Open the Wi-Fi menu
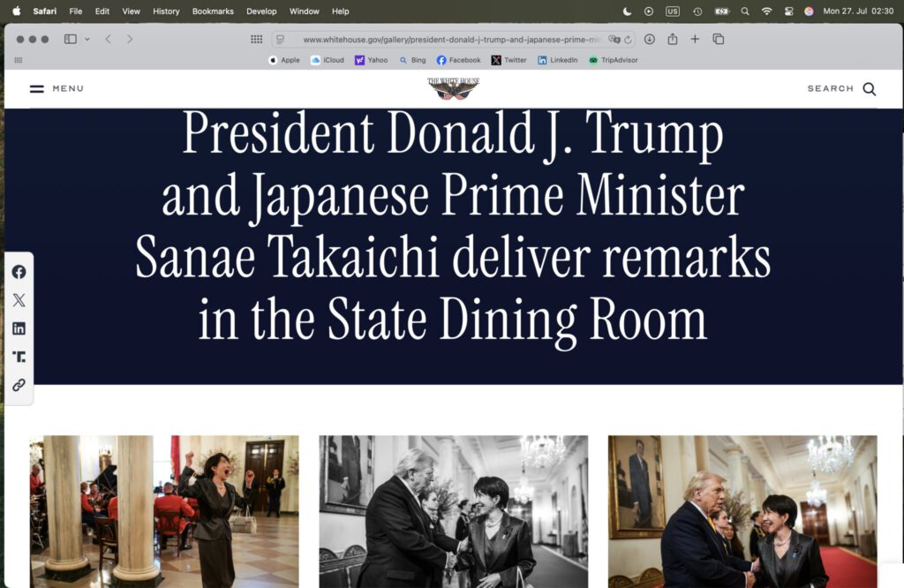 [x=766, y=11]
